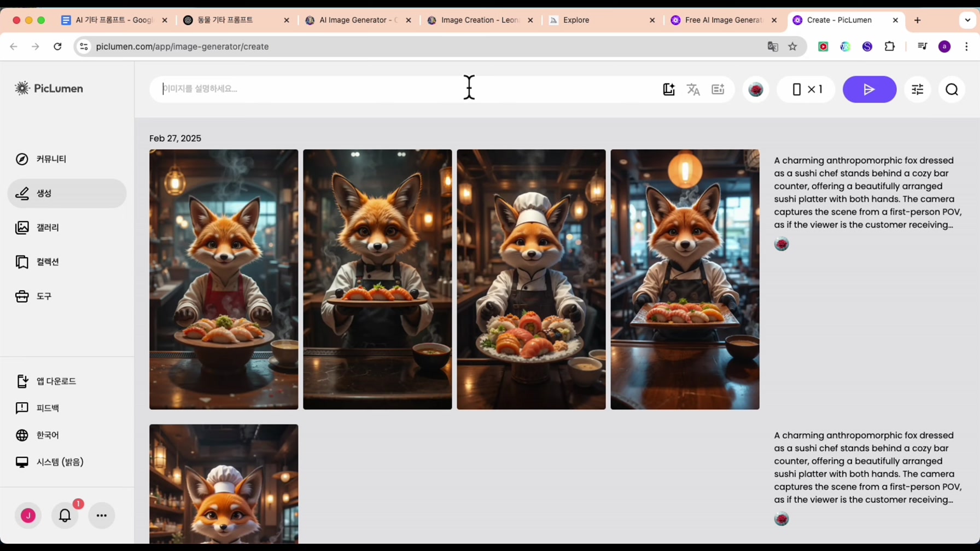Click the second fox sushi chef prompt text
Image resolution: width=980 pixels, height=551 pixels.
pos(868,467)
